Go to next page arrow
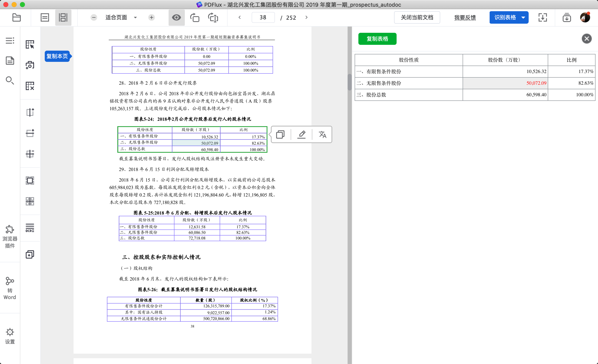This screenshot has width=598, height=364. pyautogui.click(x=306, y=17)
